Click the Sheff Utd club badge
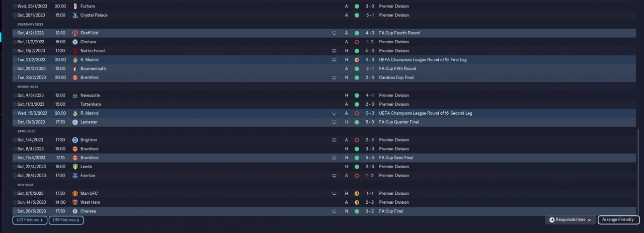Viewport: 644px width, 233px height. click(74, 33)
